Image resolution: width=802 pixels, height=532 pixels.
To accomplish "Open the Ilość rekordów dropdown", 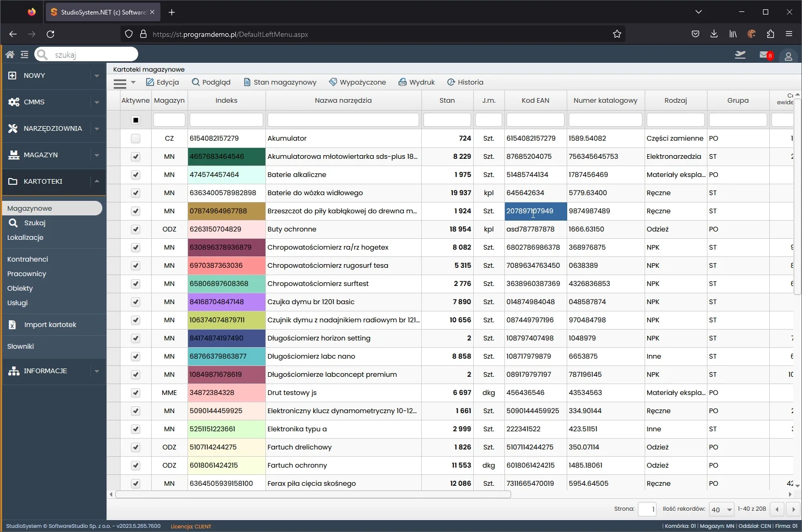I will click(x=722, y=509).
